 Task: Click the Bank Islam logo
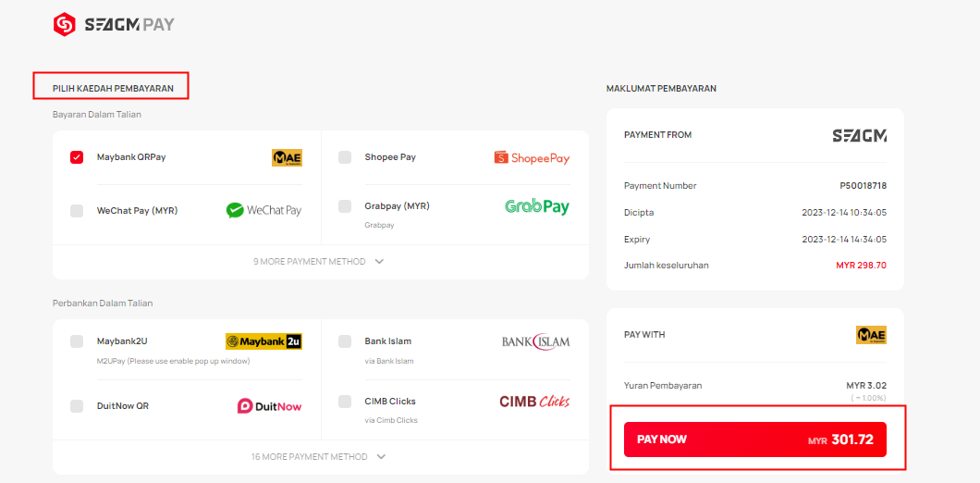[535, 341]
